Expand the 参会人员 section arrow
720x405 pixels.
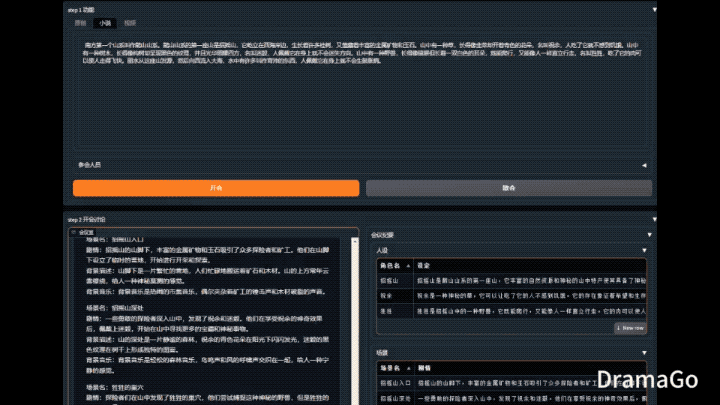pos(644,165)
